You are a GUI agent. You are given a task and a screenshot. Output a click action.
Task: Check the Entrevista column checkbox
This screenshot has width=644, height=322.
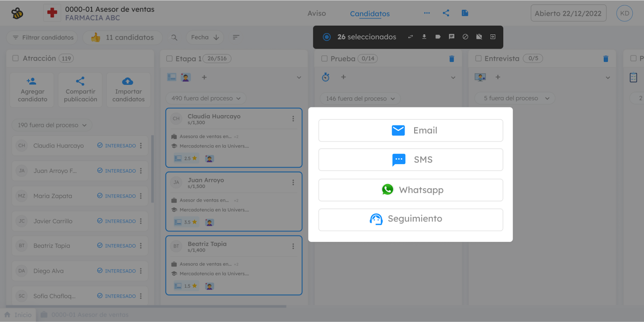click(x=479, y=58)
